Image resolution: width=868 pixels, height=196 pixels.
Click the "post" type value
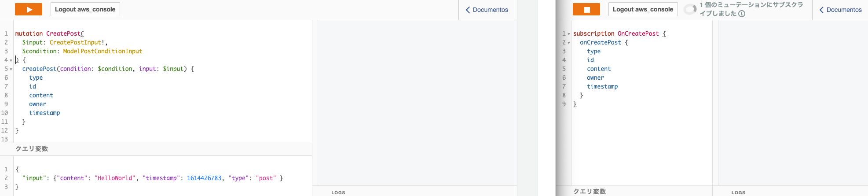(x=266, y=178)
